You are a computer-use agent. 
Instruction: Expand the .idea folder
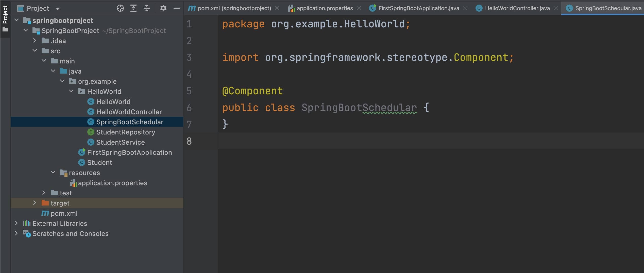coord(35,40)
